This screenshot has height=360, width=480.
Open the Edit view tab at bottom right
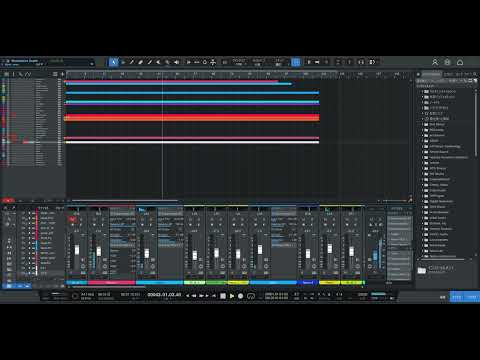click(443, 297)
